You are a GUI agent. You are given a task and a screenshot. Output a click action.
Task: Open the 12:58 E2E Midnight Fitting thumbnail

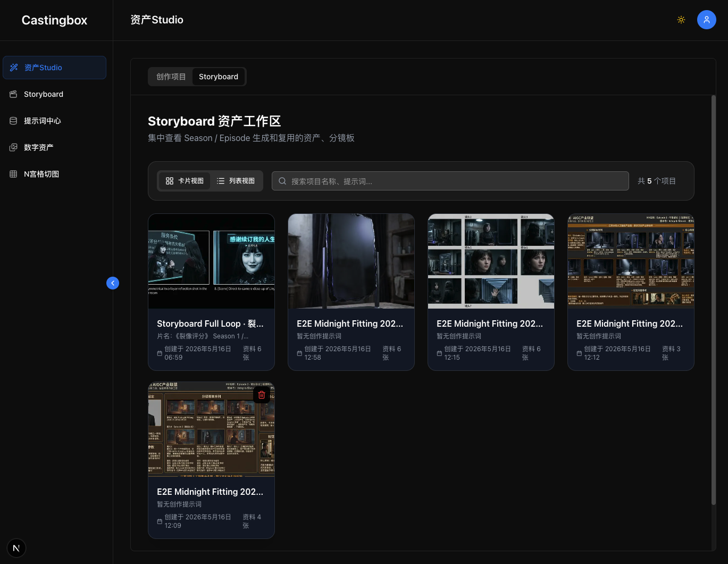351,261
